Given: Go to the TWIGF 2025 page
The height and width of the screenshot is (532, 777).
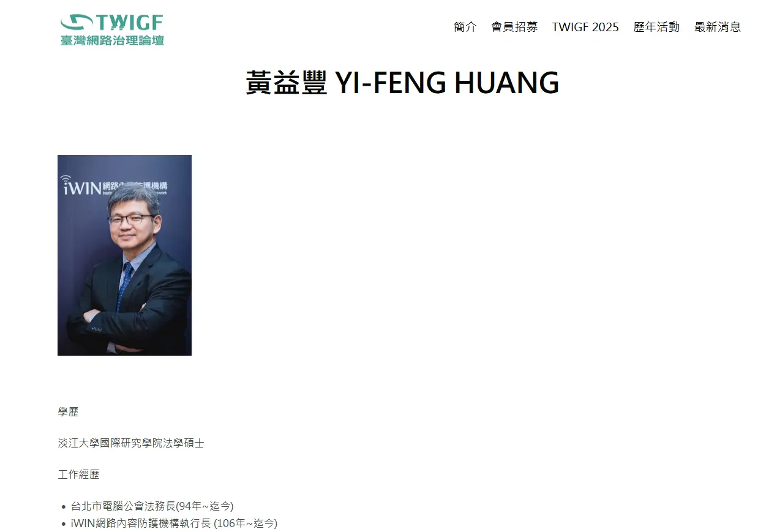Looking at the screenshot, I should pos(585,27).
